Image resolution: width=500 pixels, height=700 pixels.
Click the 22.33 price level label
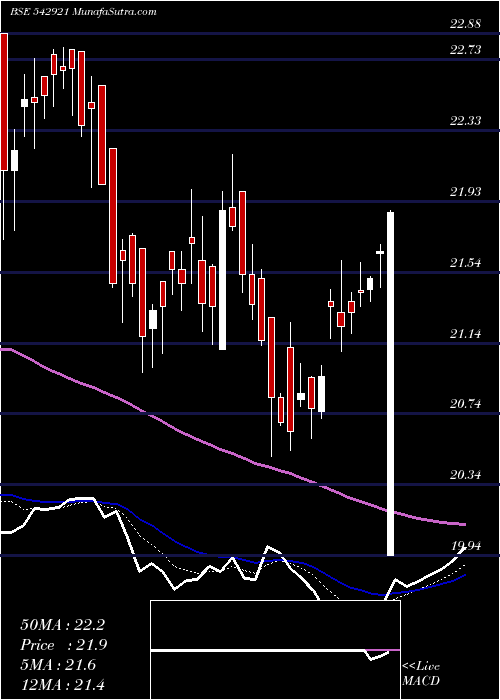466,121
